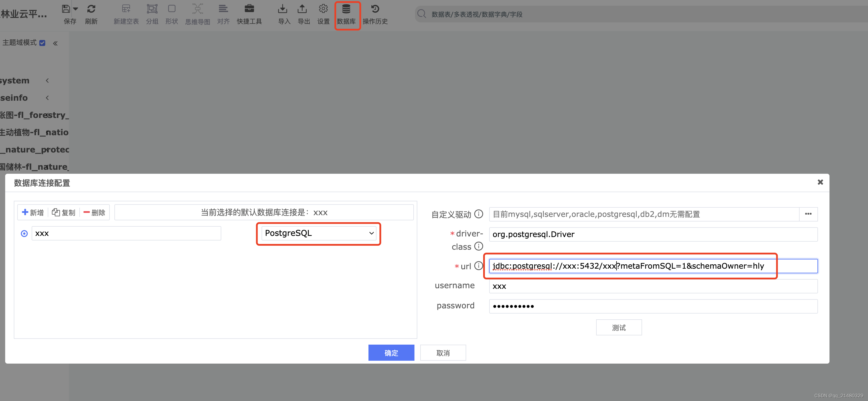The image size is (868, 401).
Task: Edit the xxx connection name field
Action: (x=126, y=233)
